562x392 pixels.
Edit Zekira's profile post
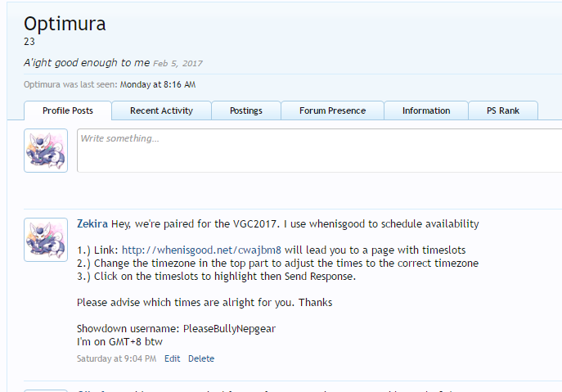172,358
